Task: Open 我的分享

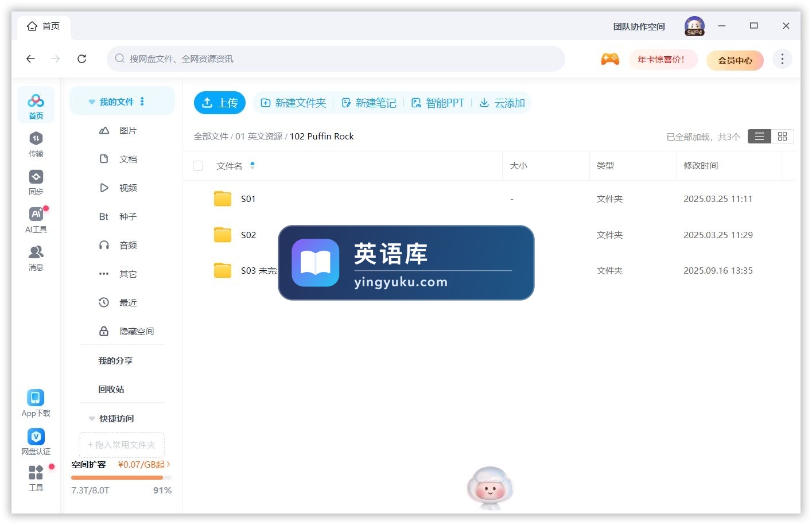Action: click(115, 360)
